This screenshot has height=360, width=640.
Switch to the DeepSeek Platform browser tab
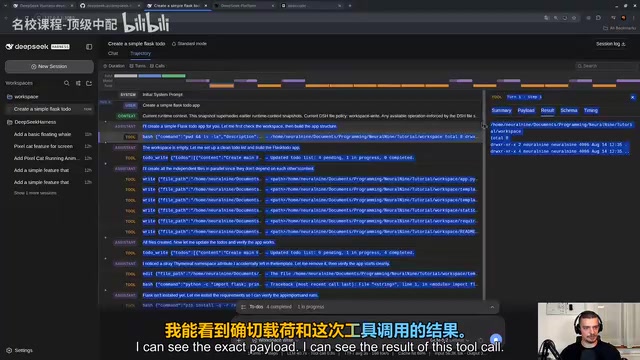point(244,6)
